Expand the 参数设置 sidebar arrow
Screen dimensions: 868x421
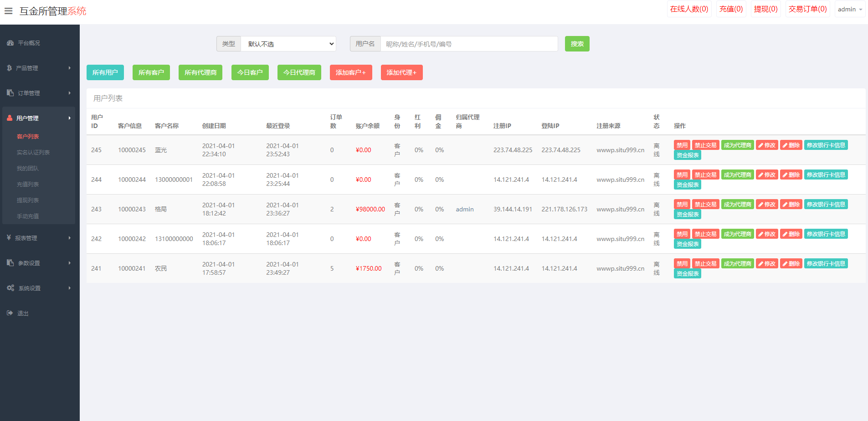click(x=70, y=263)
